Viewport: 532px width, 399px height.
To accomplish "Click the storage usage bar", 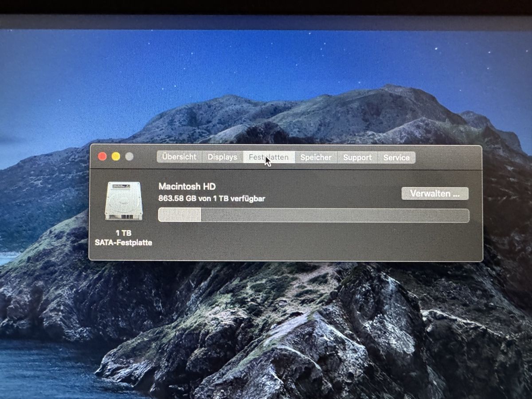I will [x=313, y=215].
